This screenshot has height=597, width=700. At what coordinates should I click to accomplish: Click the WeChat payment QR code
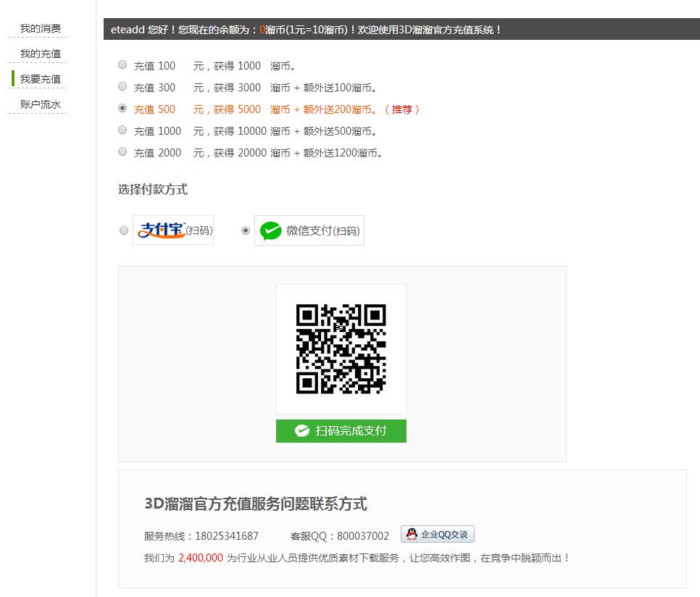pyautogui.click(x=341, y=349)
